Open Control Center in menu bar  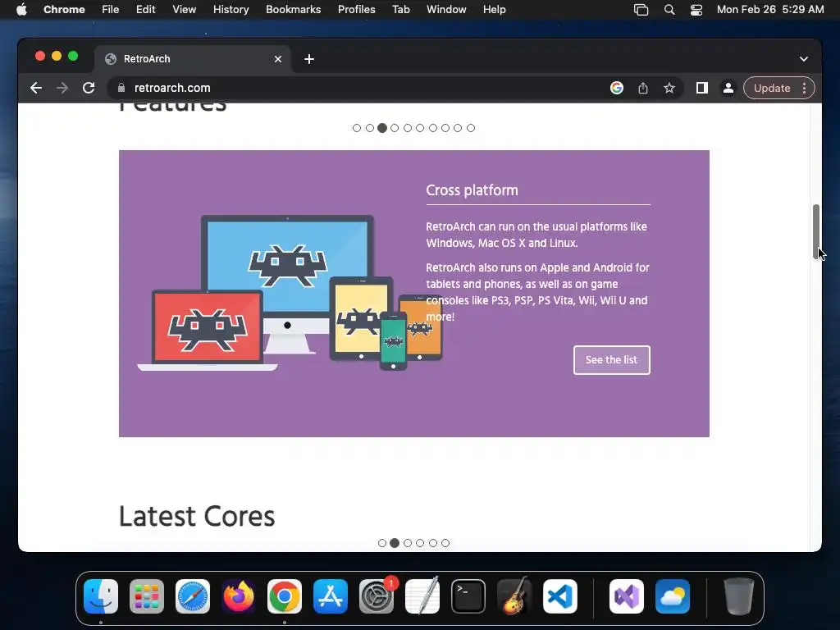point(696,10)
